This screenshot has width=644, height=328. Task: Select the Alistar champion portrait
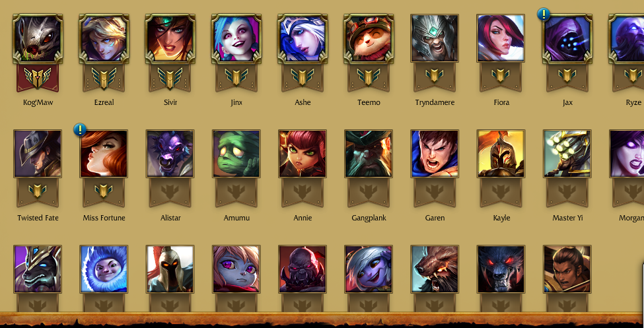click(x=170, y=154)
